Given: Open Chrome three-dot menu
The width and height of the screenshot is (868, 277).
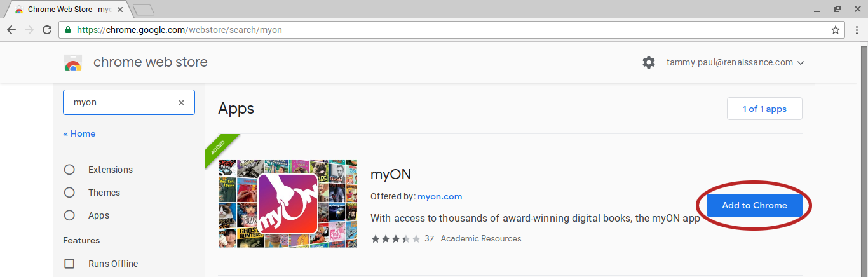Looking at the screenshot, I should pyautogui.click(x=857, y=30).
